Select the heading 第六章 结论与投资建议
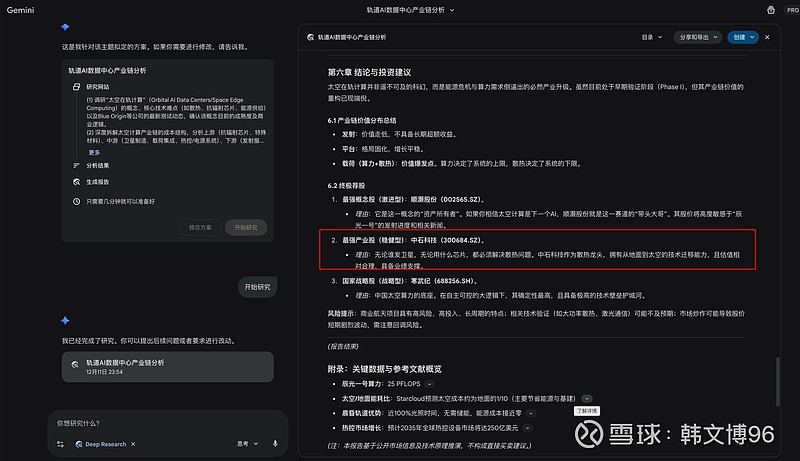The width and height of the screenshot is (800, 461). [x=369, y=72]
